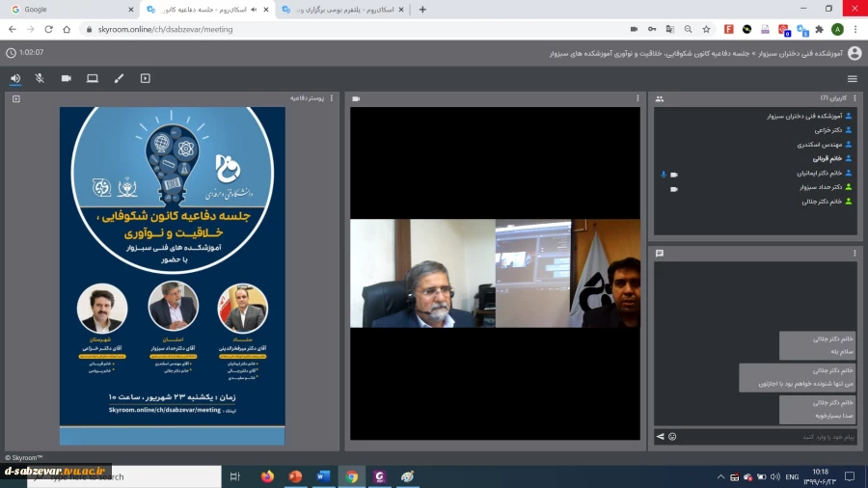Click webcam indicator for خانم دکتر ایمانیان

click(674, 175)
